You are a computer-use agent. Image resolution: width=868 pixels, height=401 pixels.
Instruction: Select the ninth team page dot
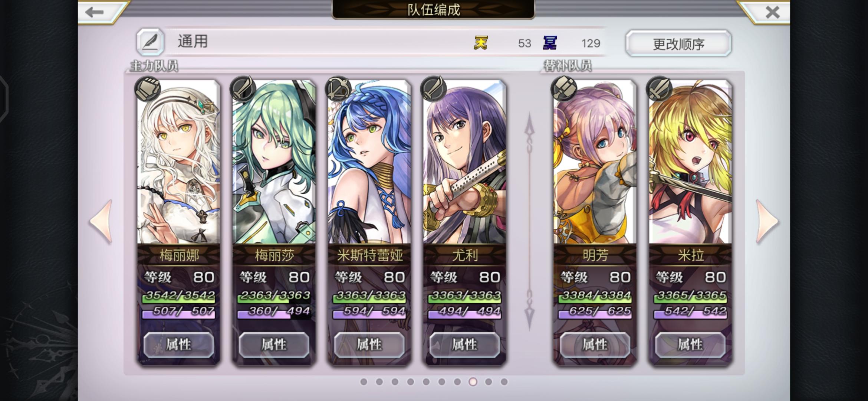click(489, 382)
